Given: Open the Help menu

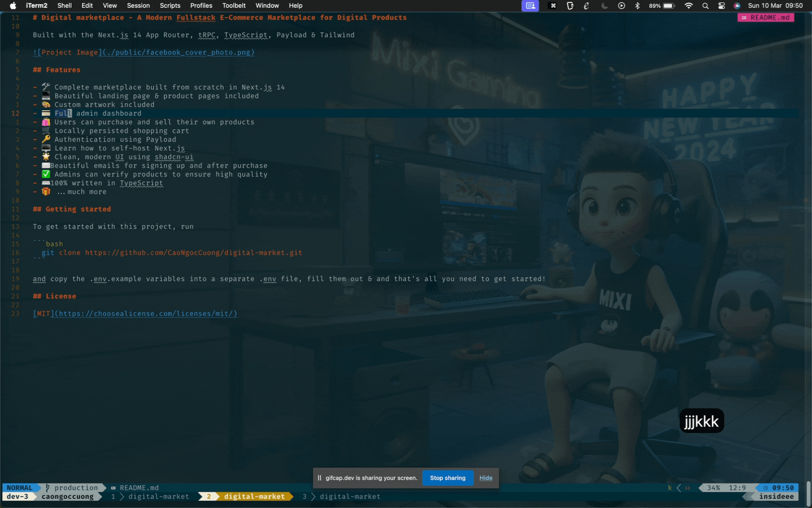Looking at the screenshot, I should coord(296,6).
